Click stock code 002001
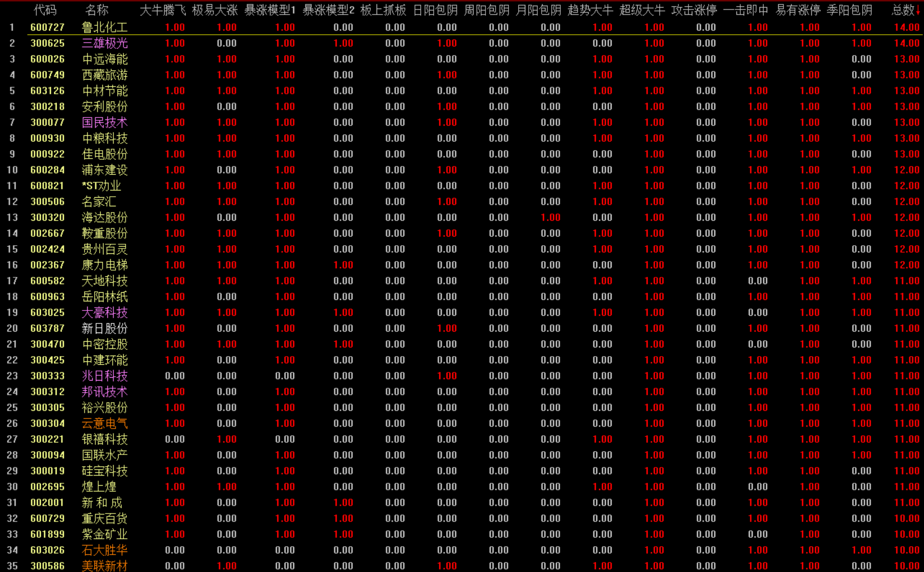This screenshot has width=924, height=572. (47, 502)
